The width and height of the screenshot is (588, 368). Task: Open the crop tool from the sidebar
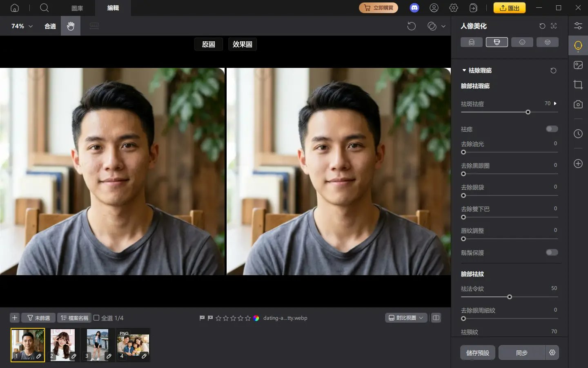[578, 85]
